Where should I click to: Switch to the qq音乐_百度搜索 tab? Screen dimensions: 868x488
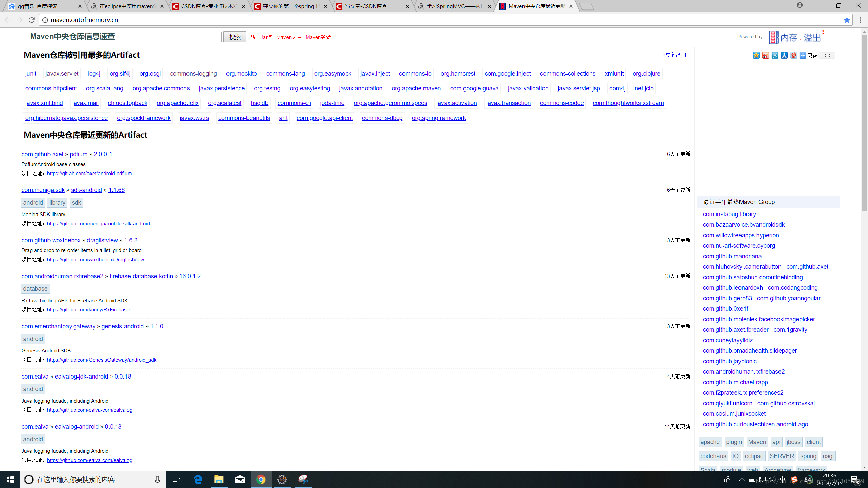[44, 6]
